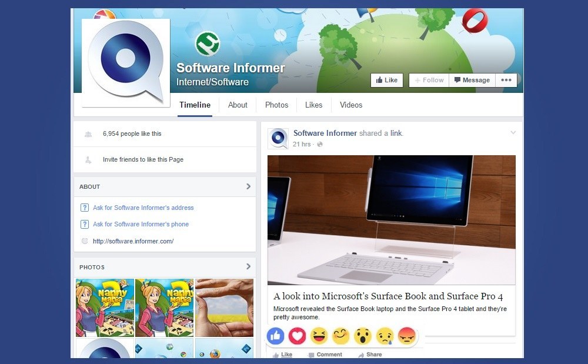The image size is (588, 364).
Task: Click the Internet/Software category label
Action: click(x=213, y=82)
